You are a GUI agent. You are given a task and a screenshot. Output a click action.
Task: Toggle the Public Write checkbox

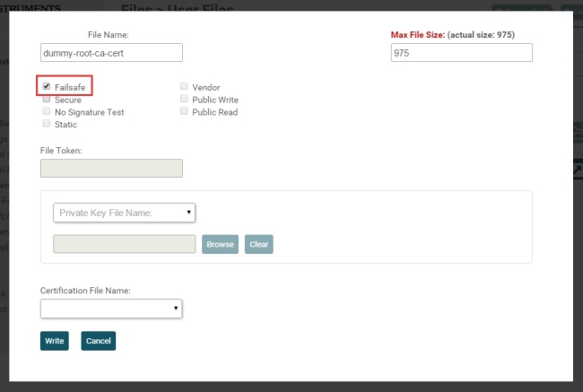click(184, 100)
